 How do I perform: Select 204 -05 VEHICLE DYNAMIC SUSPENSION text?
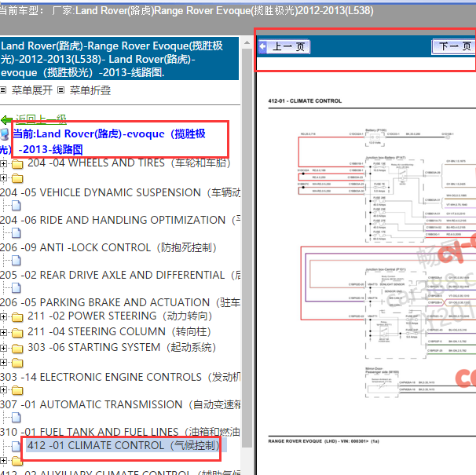click(x=120, y=192)
